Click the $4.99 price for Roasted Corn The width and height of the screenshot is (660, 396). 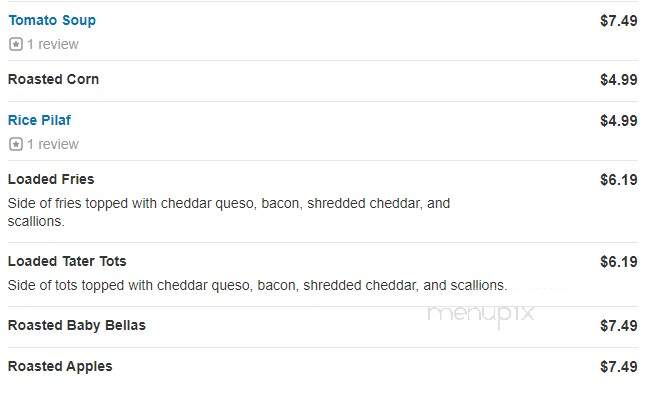pyautogui.click(x=619, y=80)
